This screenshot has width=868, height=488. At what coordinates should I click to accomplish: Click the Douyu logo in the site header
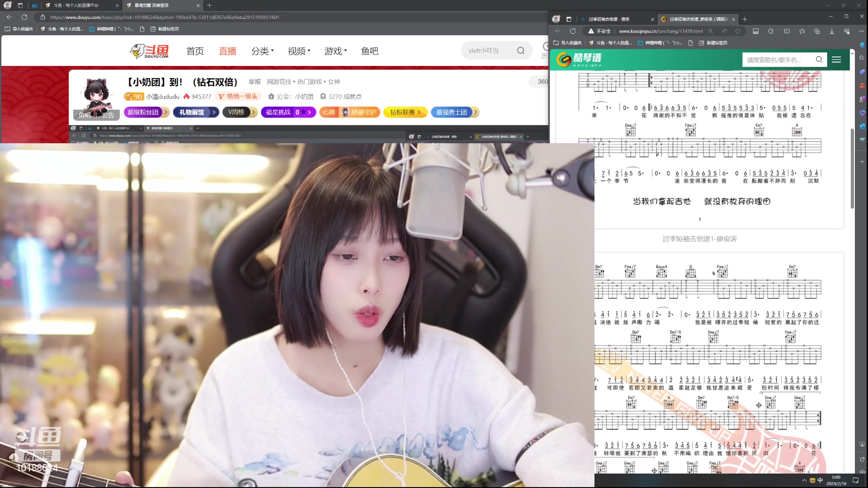pos(150,51)
